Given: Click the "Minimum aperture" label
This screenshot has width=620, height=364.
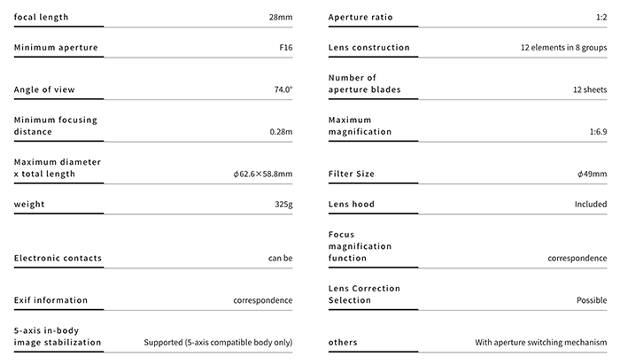Looking at the screenshot, I should pyautogui.click(x=56, y=47).
